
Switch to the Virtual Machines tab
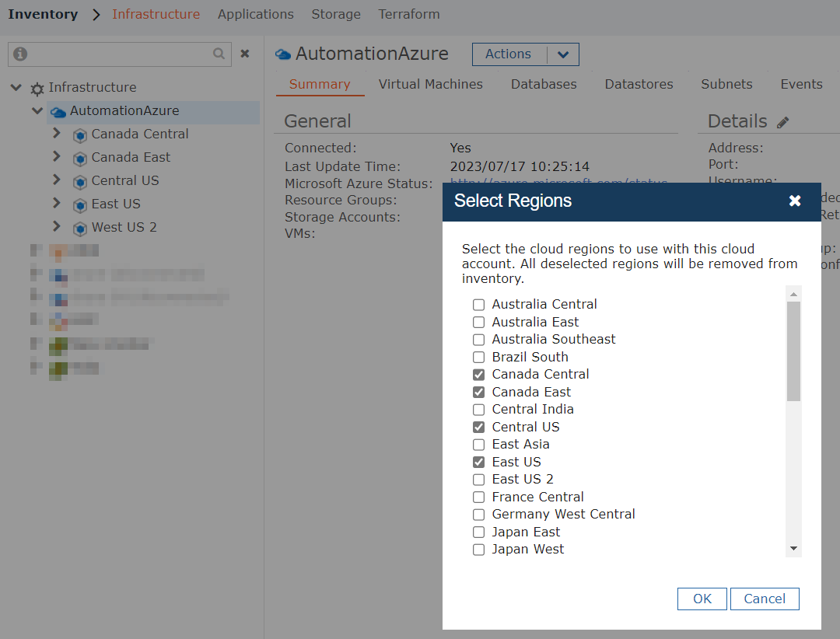[x=431, y=85]
